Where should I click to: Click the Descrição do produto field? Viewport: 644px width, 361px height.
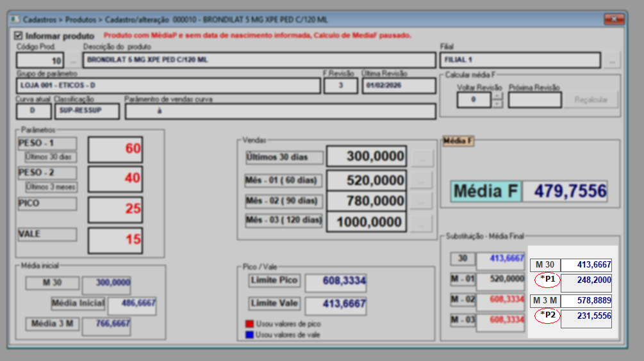259,61
